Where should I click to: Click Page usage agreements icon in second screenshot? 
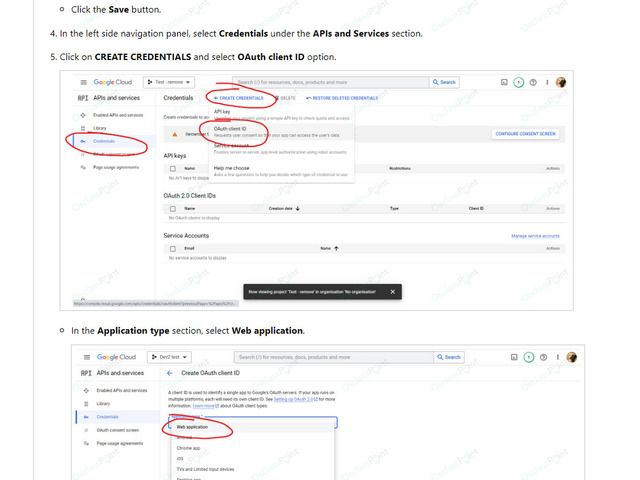pos(86,443)
